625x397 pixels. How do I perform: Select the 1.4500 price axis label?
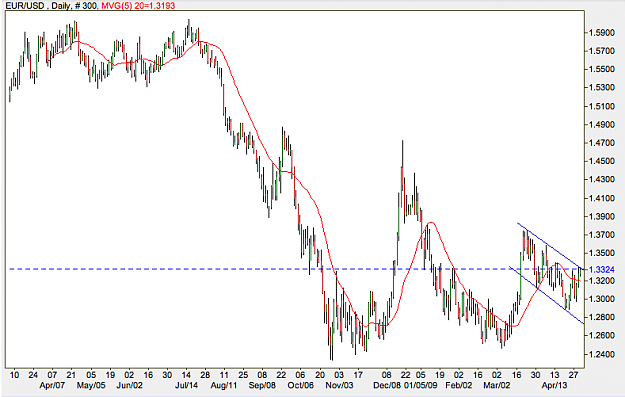[x=602, y=161]
